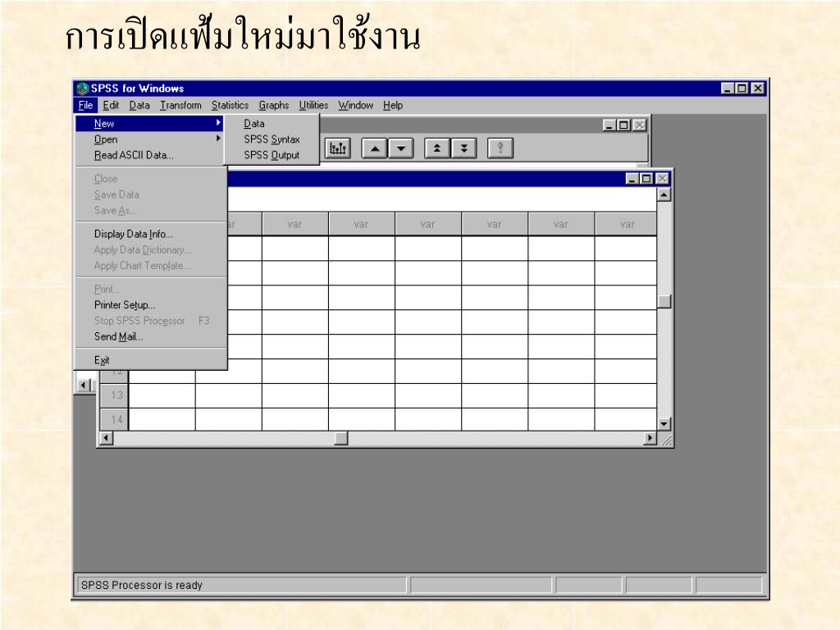Screen dimensions: 840x630
Task: Click the Save As menu item
Action: tap(149, 210)
